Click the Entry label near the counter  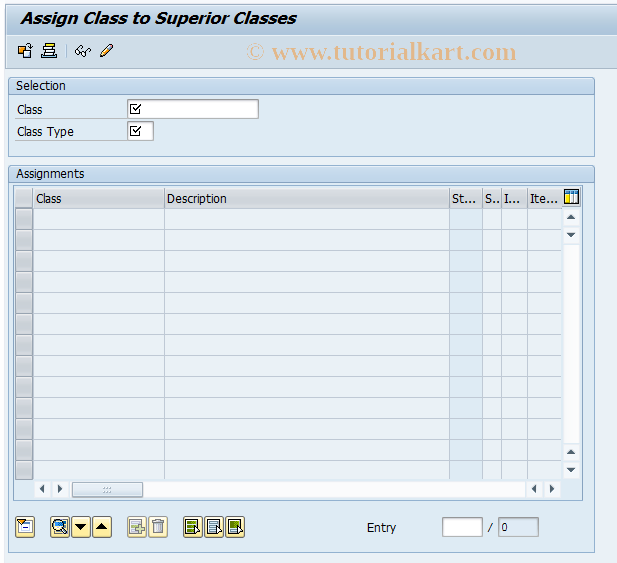[381, 528]
